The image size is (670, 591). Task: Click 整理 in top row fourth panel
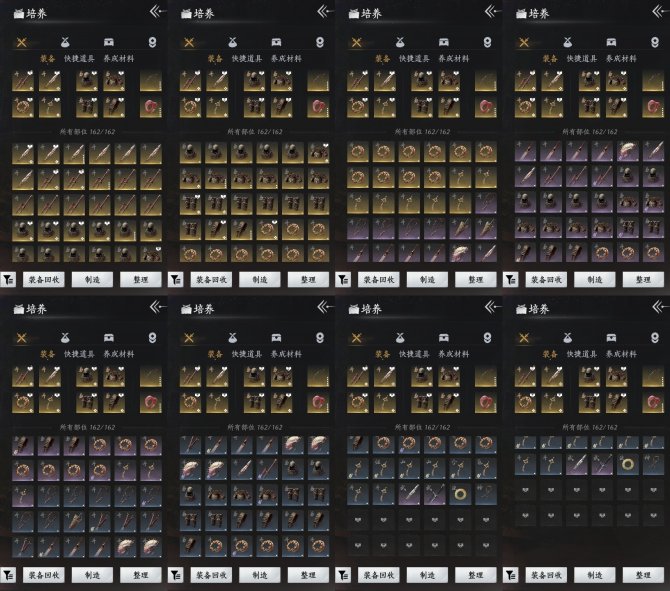[x=643, y=279]
